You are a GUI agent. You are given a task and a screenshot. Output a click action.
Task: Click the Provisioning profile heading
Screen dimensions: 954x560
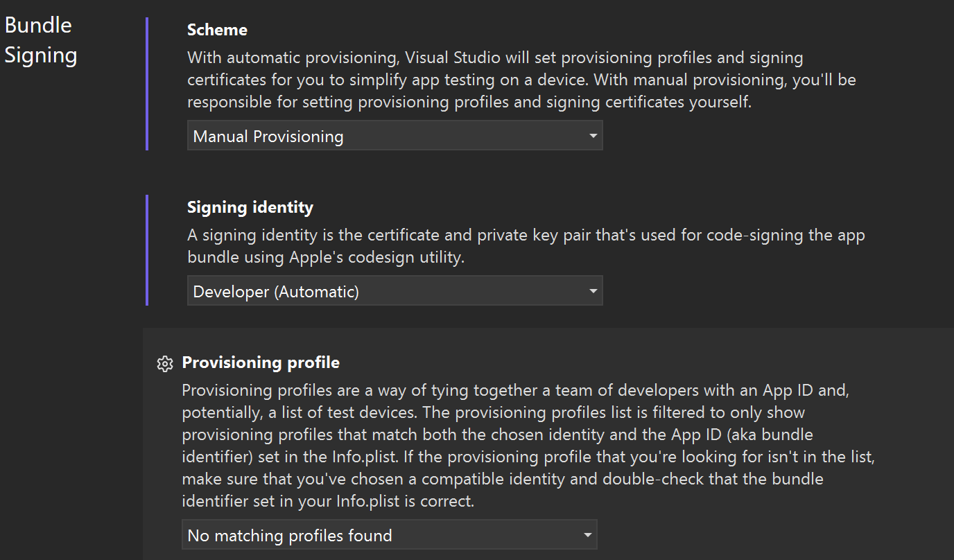click(261, 362)
